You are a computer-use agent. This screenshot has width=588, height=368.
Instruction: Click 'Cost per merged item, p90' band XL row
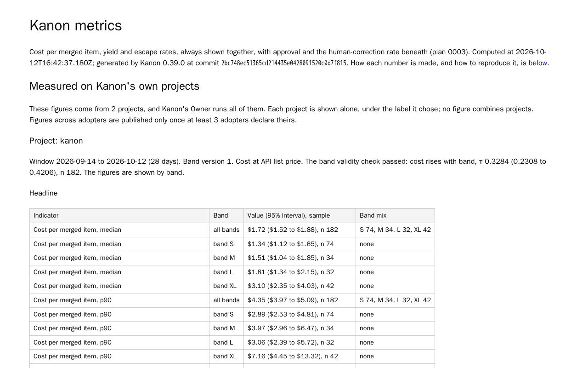tap(119, 356)
